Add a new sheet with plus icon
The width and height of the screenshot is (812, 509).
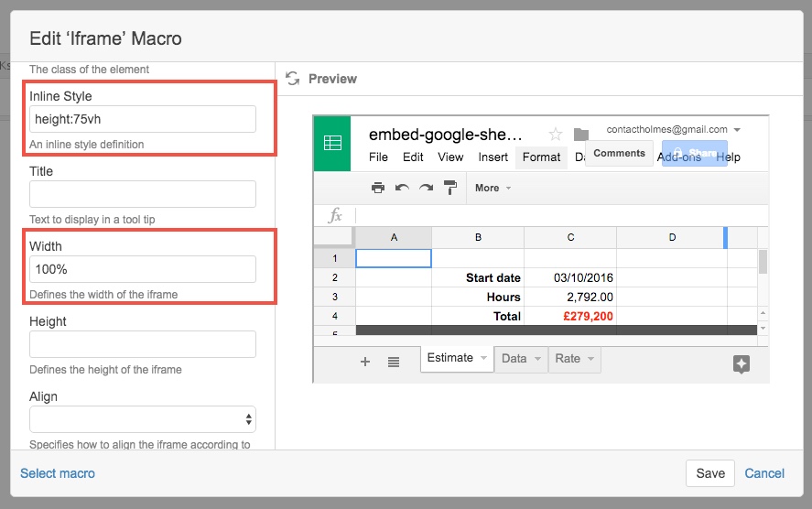point(365,362)
